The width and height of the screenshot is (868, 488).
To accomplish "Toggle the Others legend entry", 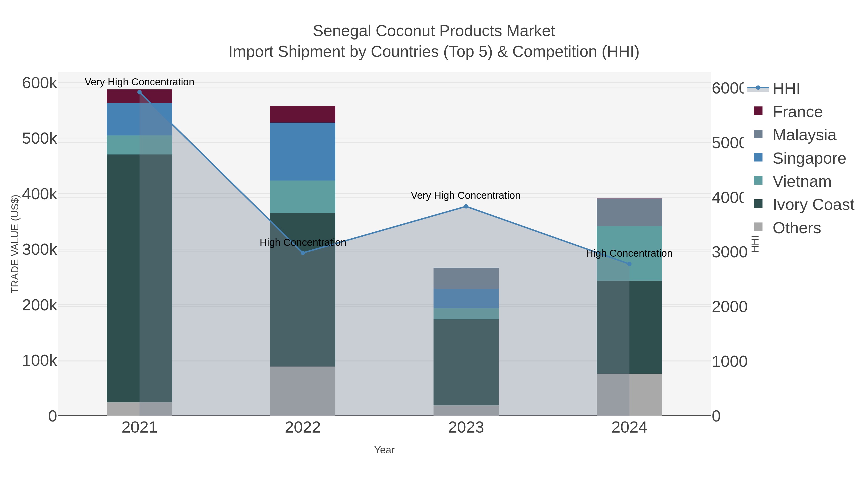I will (787, 228).
